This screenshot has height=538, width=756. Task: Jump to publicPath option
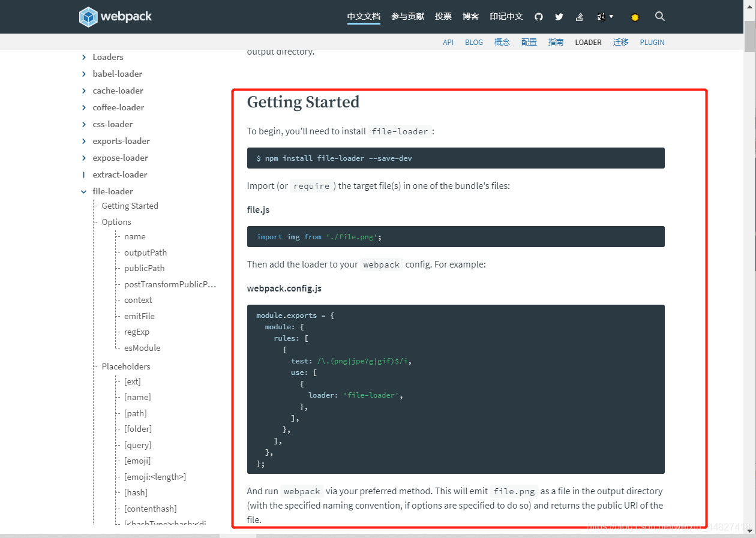click(145, 268)
